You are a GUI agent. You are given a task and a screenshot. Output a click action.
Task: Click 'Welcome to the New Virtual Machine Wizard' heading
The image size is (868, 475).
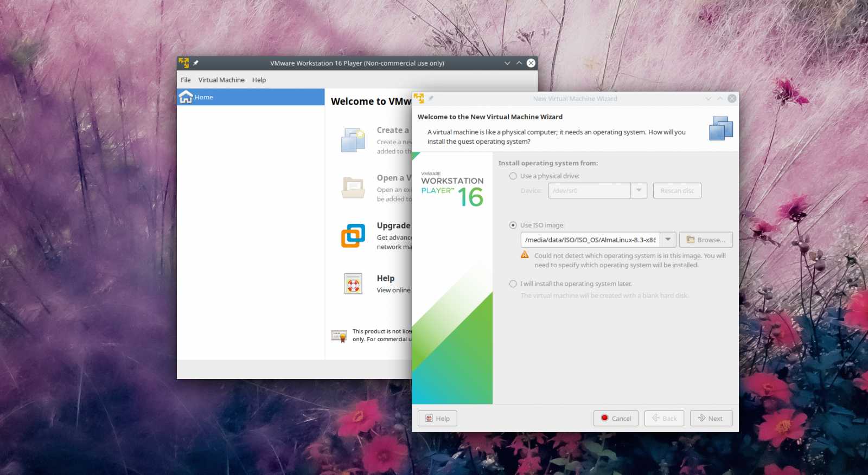[x=490, y=117]
